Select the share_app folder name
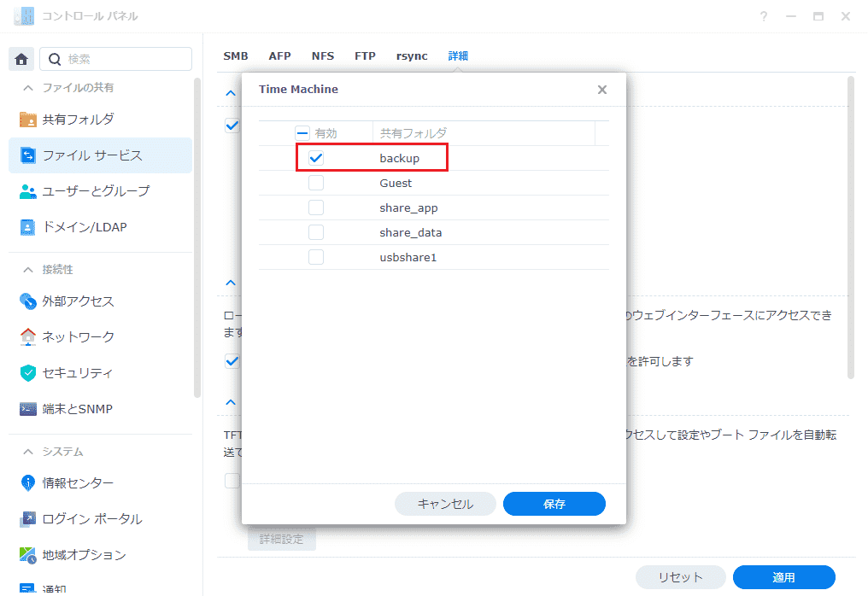868x596 pixels. click(x=408, y=208)
